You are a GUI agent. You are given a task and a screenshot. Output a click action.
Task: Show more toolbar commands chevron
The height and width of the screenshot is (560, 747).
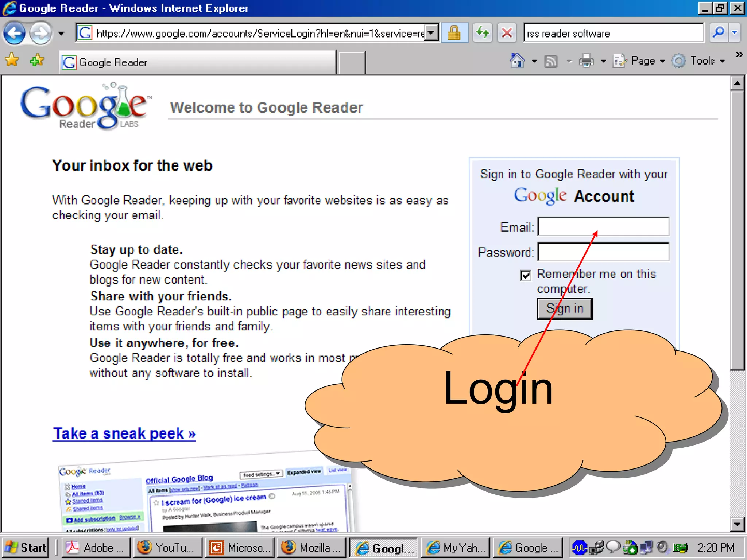pyautogui.click(x=739, y=55)
